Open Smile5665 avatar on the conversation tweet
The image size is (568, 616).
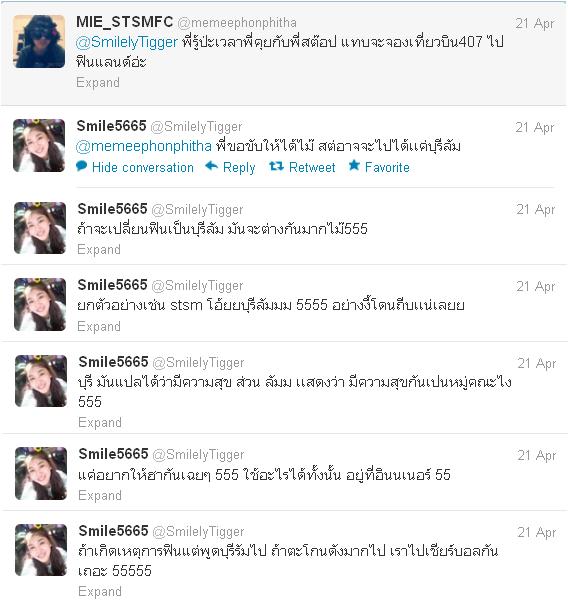coord(39,145)
